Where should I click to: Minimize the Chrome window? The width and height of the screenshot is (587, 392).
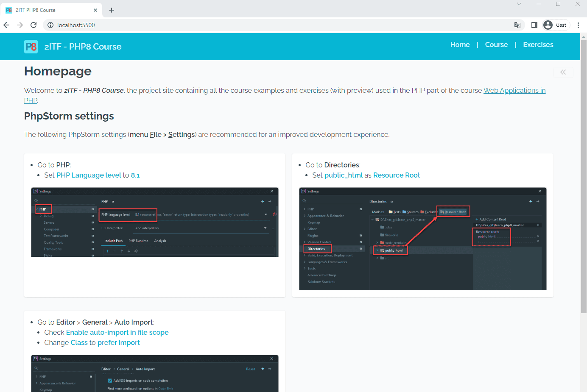[x=539, y=4]
